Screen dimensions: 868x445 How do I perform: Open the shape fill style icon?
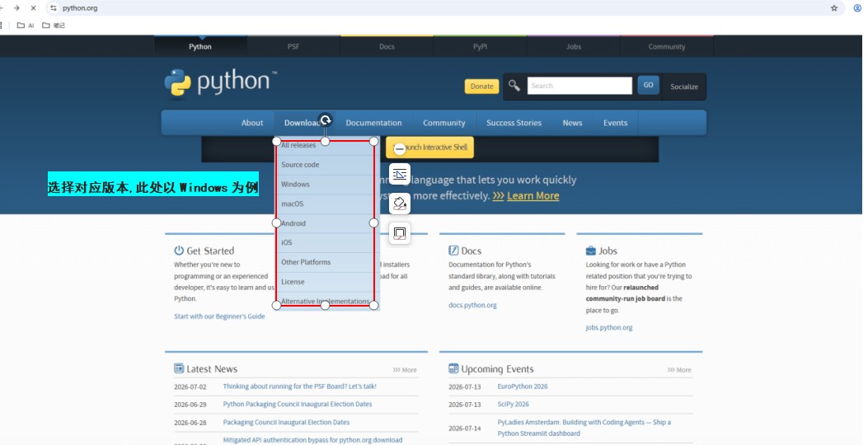[x=400, y=204]
